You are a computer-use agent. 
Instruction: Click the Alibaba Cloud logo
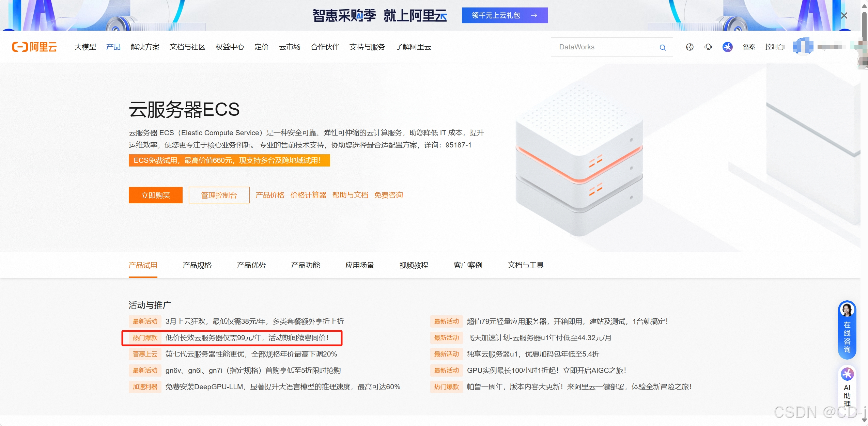pyautogui.click(x=34, y=47)
